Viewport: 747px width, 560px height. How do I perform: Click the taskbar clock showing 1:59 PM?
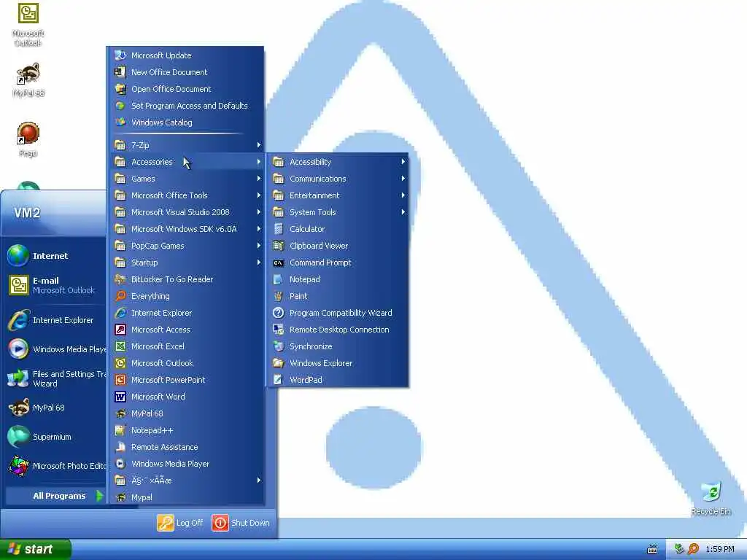pos(720,549)
